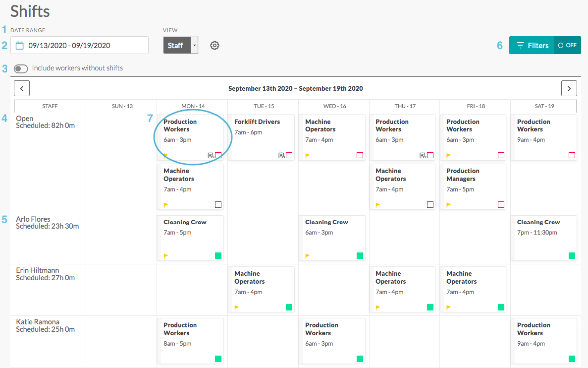Screen dimensions: 588x368
Task: Click green status square on Katie Saturday Production Workers
Action: pos(572,359)
